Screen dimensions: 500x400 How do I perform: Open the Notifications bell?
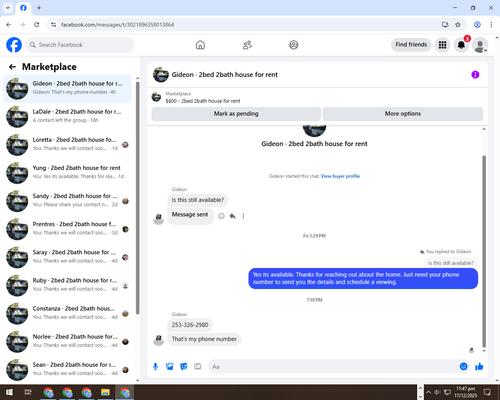461,45
